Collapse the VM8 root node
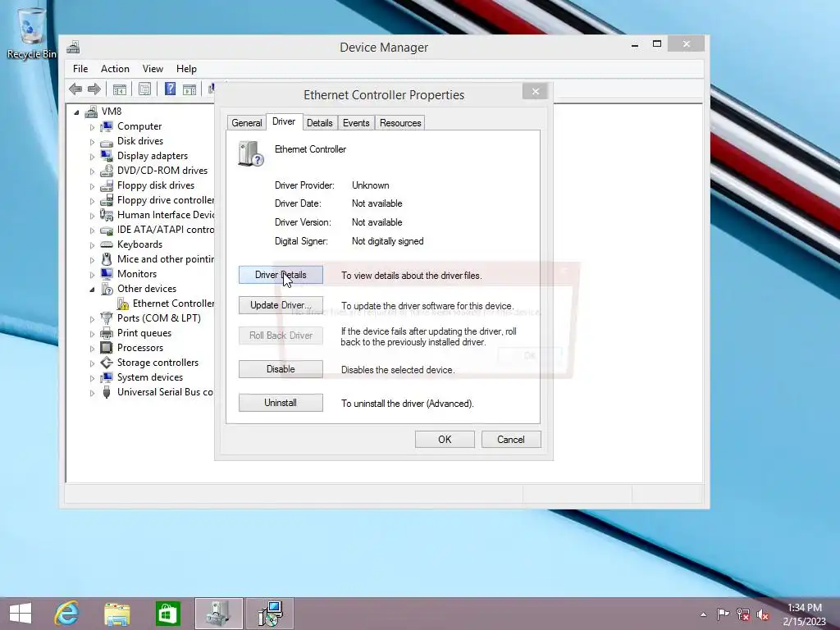840x630 pixels. tap(76, 112)
